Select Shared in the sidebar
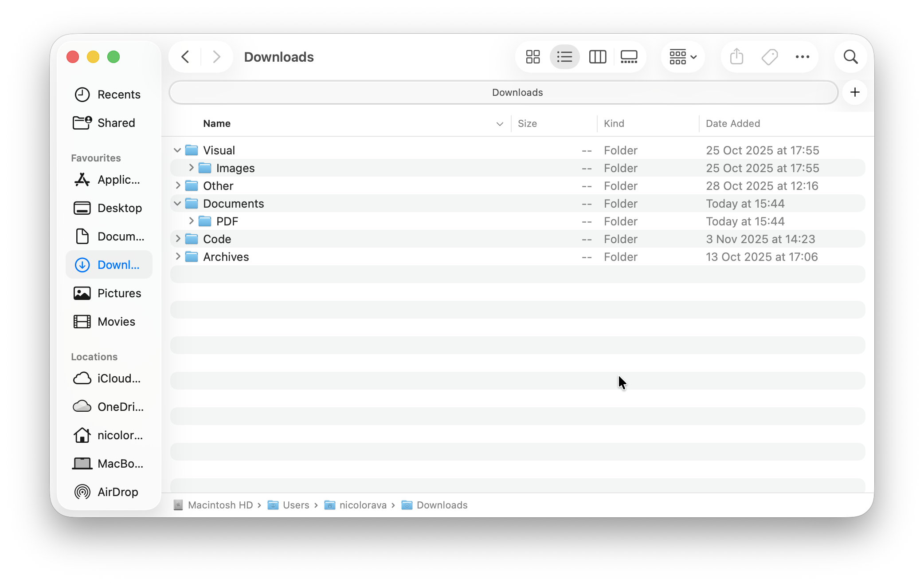The height and width of the screenshot is (583, 924). tap(116, 122)
